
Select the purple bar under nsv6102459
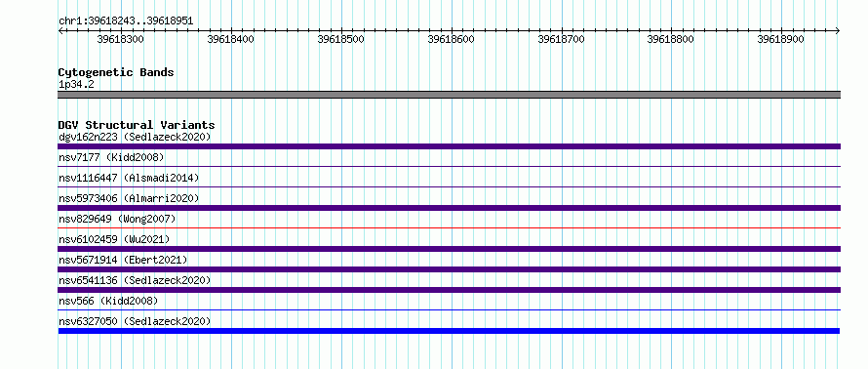[x=449, y=249]
